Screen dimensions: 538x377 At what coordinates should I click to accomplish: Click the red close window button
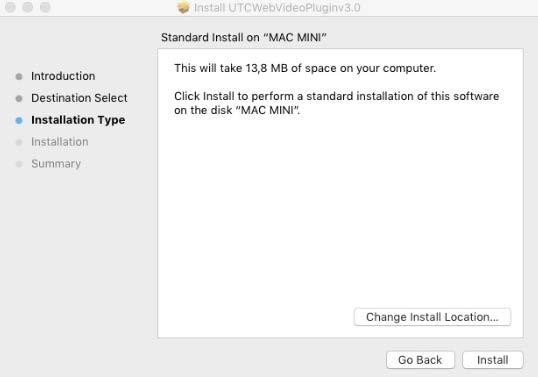coord(10,7)
